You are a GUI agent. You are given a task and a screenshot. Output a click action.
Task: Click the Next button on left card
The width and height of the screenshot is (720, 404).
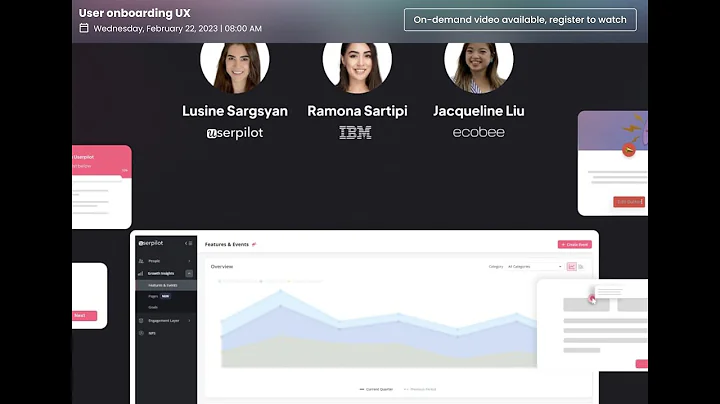[x=84, y=316]
